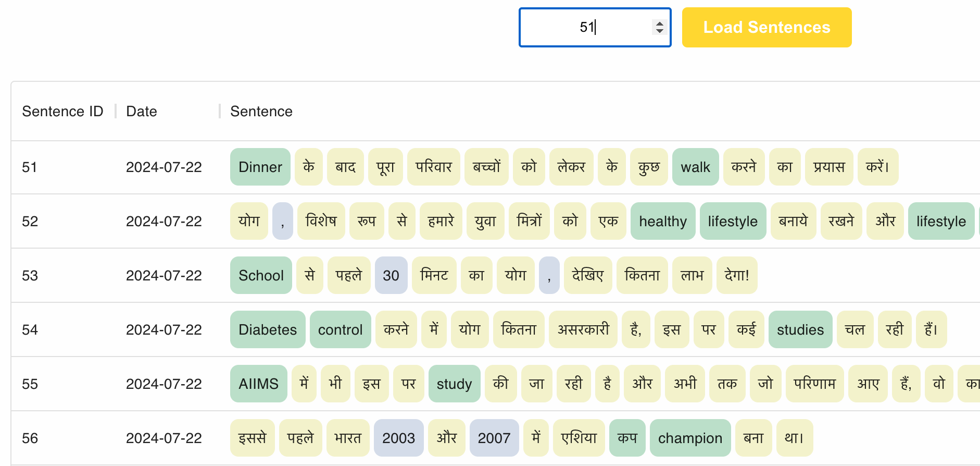The height and width of the screenshot is (466, 980).
Task: Focus the sentence number input field
Action: click(x=583, y=28)
